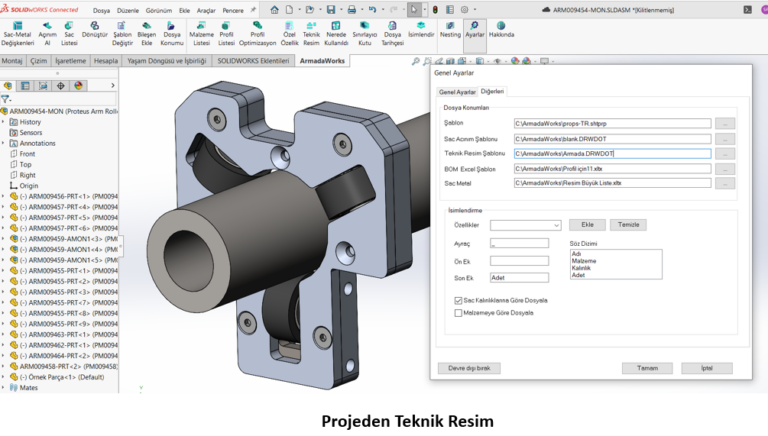The width and height of the screenshot is (768, 436).
Task: Disable Sac Kalınlıklarına Göre Dosyala checkbox
Action: pos(458,300)
